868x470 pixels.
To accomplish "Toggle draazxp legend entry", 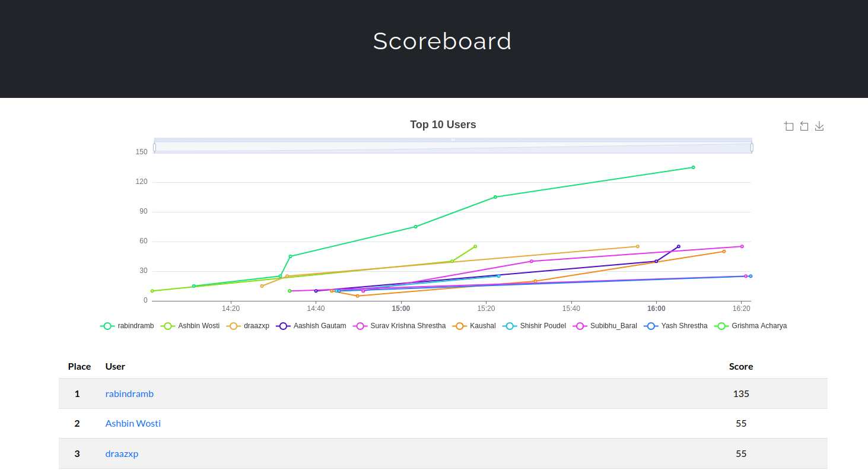I will pyautogui.click(x=248, y=326).
